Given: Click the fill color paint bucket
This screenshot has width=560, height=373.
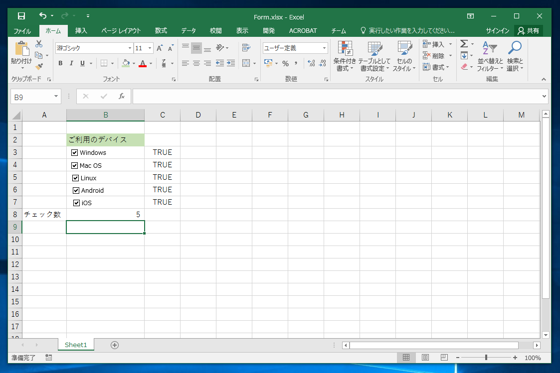Looking at the screenshot, I should tap(126, 63).
